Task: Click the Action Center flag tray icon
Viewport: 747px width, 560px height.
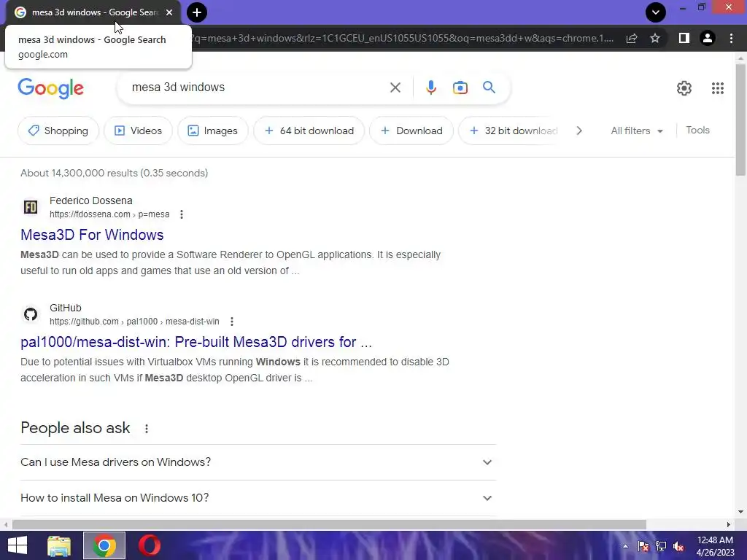Action: pyautogui.click(x=643, y=546)
